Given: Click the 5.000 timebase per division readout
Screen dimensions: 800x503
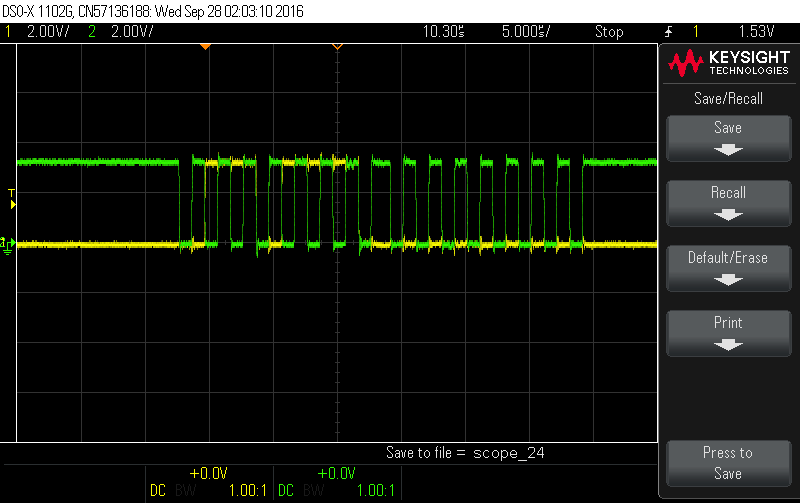Looking at the screenshot, I should (x=526, y=32).
